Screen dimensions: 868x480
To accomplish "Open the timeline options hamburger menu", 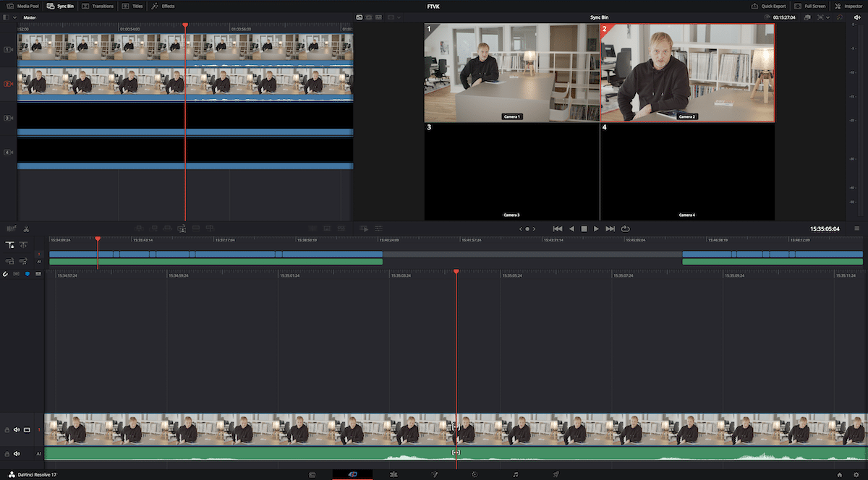I will [857, 228].
